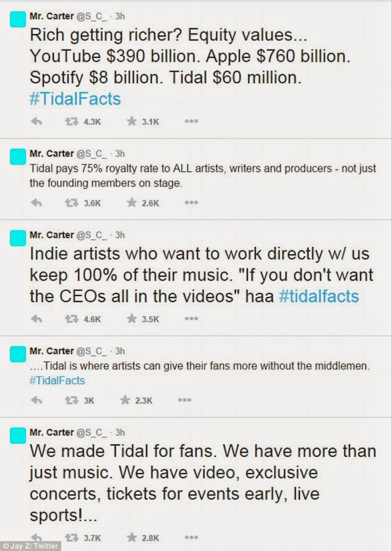Screen dimensions: 392x551
Task: Open Mr. Carter profile name on top tweet
Action: coord(51,13)
